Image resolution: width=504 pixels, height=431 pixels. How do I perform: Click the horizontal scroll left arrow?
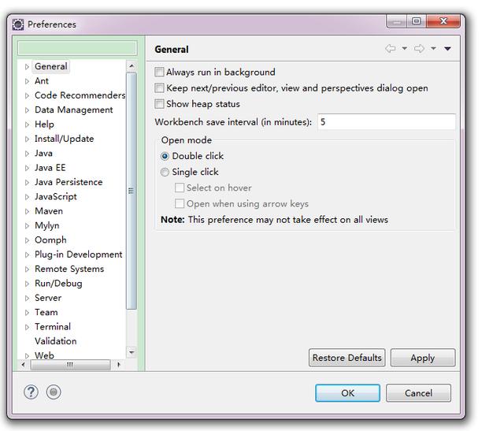point(23,365)
